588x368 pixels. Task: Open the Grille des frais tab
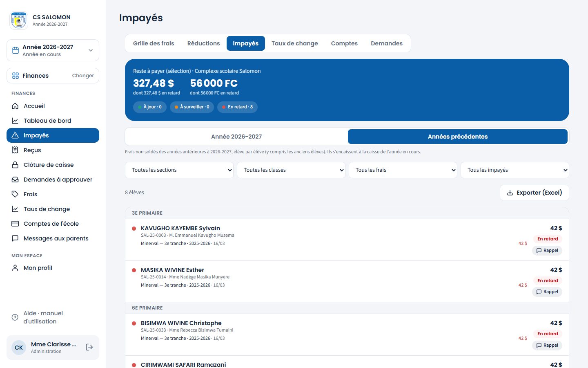coord(154,43)
